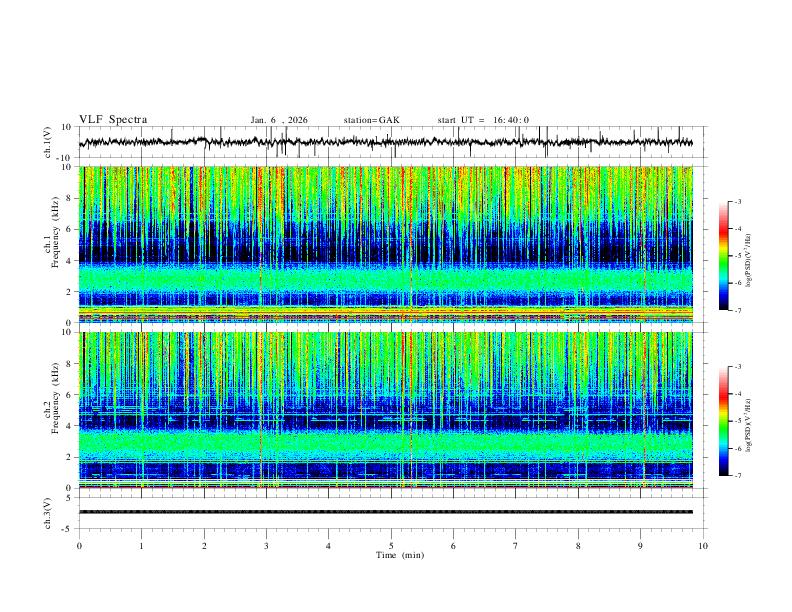Click the "ch.3(V)" axis label
792x612 pixels.
coord(48,513)
